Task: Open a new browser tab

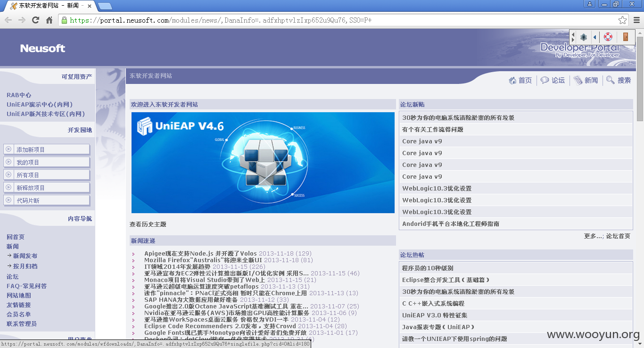Action: [x=105, y=6]
